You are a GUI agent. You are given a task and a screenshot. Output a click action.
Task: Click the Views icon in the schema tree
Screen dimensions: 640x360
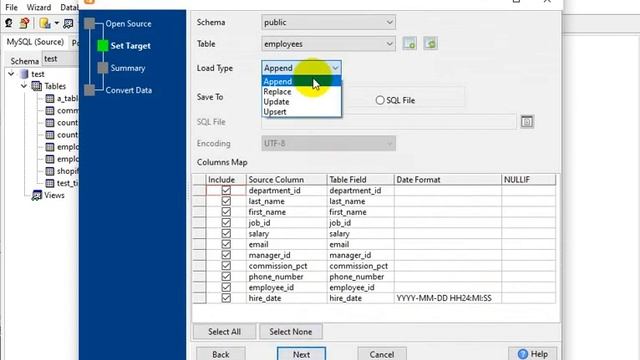point(37,195)
